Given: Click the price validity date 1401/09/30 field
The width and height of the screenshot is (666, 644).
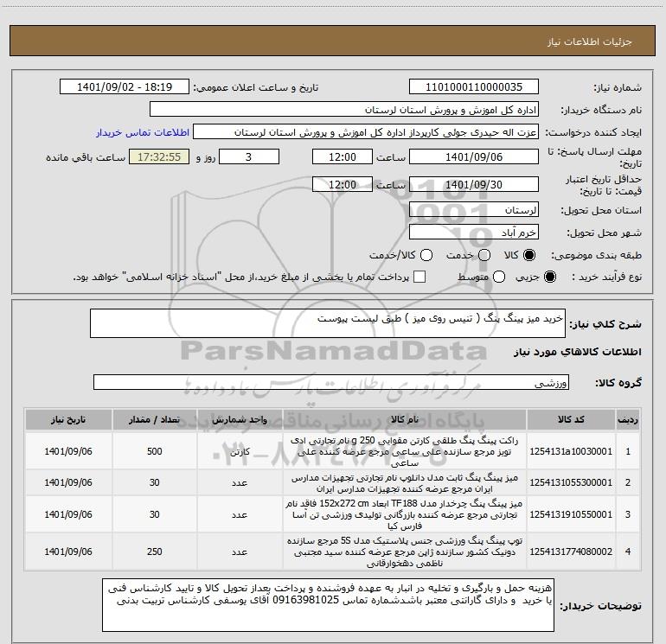Looking at the screenshot, I should click(474, 184).
